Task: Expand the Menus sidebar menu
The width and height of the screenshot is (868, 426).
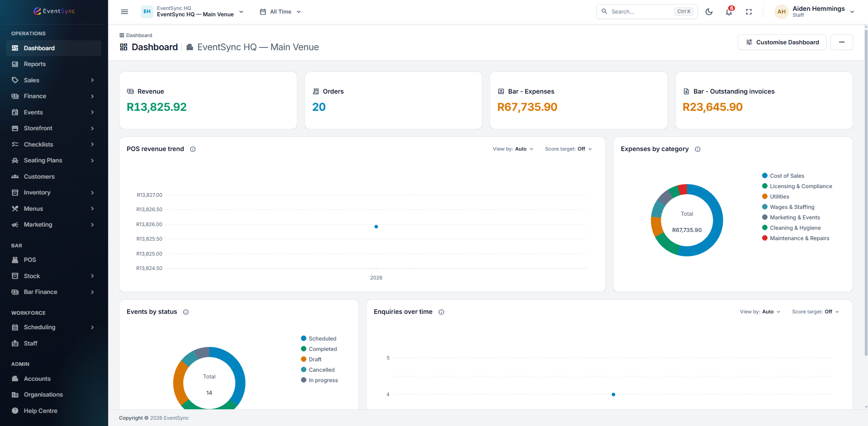Action: (53, 208)
